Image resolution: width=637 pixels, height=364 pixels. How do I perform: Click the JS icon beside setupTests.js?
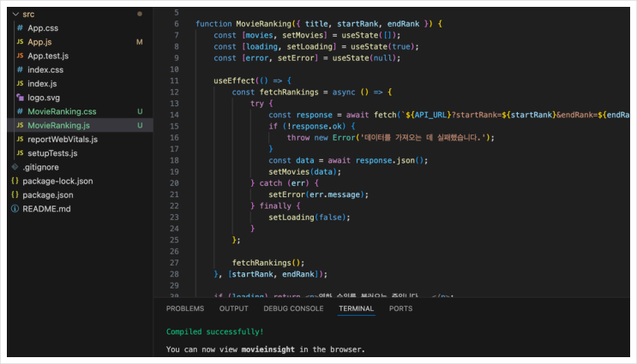(x=20, y=153)
